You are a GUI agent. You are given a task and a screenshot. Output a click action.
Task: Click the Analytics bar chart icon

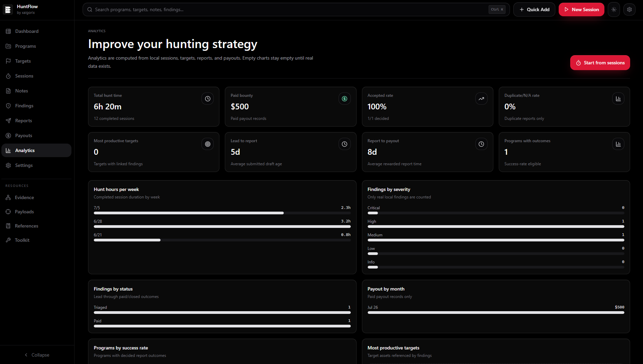8,150
